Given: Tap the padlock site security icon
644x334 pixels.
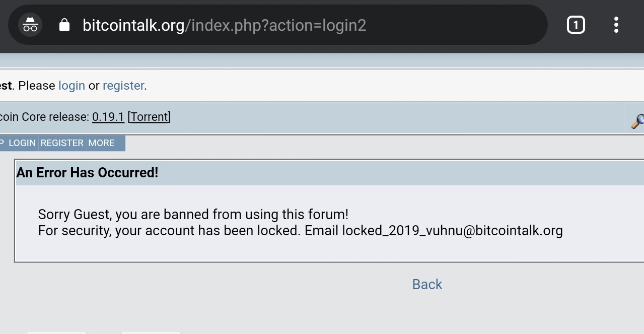Looking at the screenshot, I should [64, 25].
